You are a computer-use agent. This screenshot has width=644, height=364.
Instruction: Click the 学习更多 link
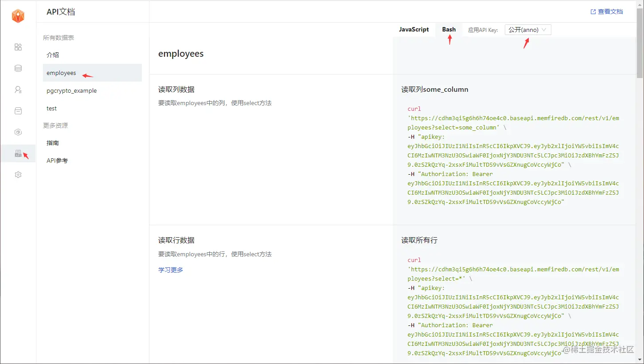click(x=171, y=270)
